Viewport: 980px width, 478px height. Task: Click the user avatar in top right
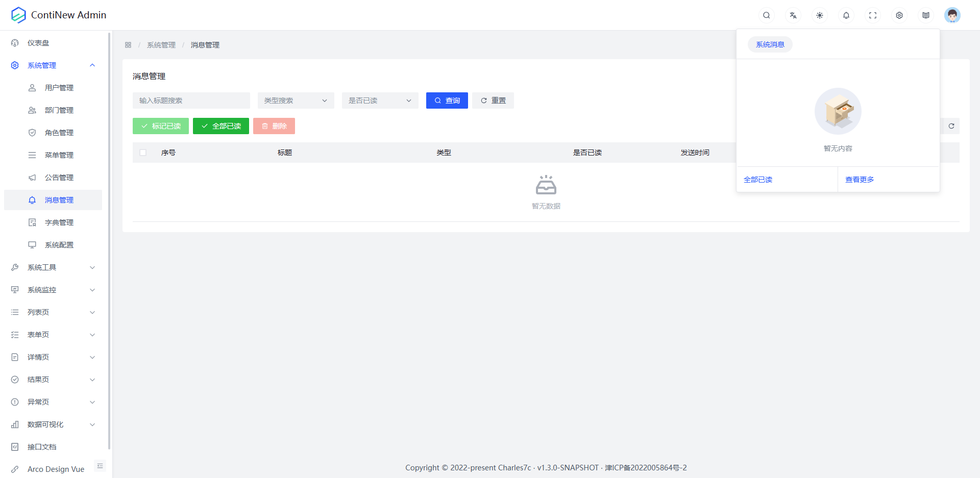(x=952, y=15)
